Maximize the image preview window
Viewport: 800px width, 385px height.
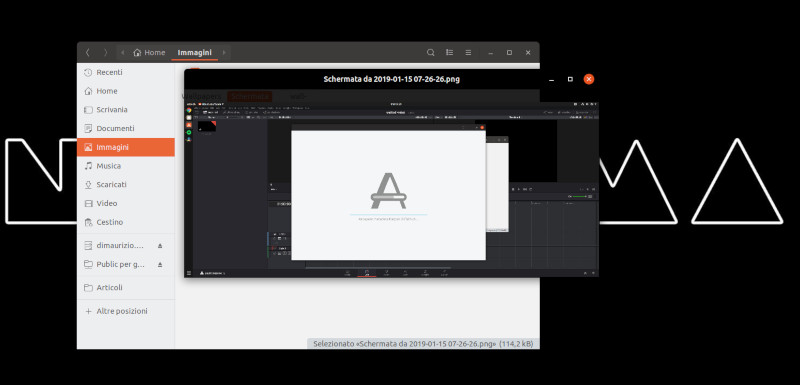tap(570, 79)
